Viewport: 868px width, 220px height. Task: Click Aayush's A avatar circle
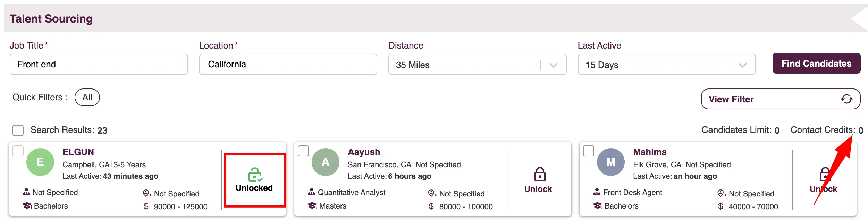point(325,162)
